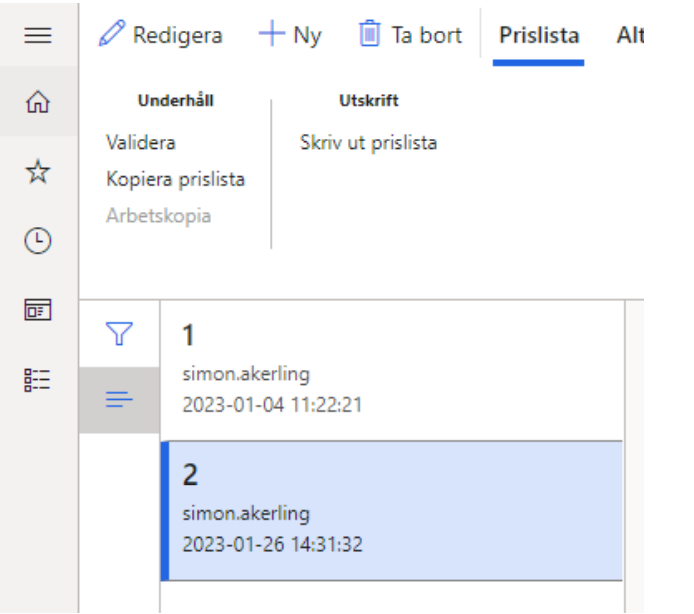
Task: Select Kopiera prislista
Action: click(175, 180)
